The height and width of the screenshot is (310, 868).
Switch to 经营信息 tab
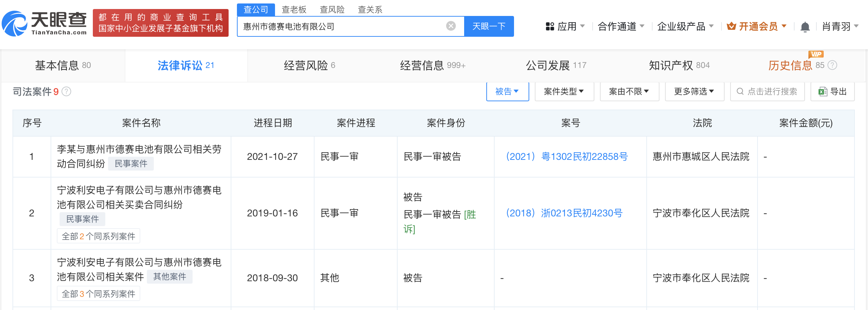tap(433, 65)
